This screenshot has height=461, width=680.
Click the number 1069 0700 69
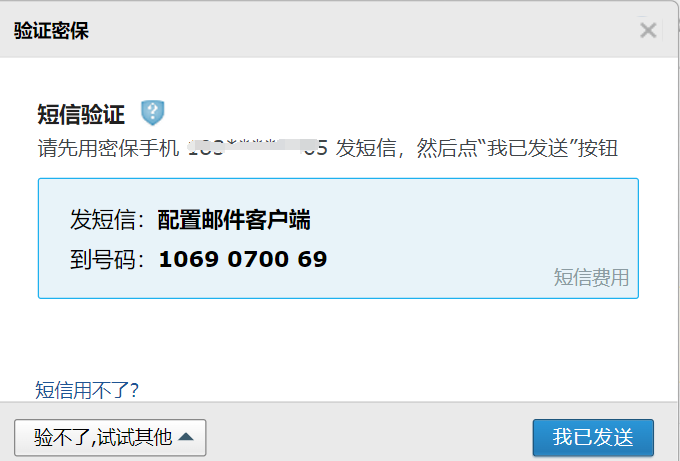[243, 259]
